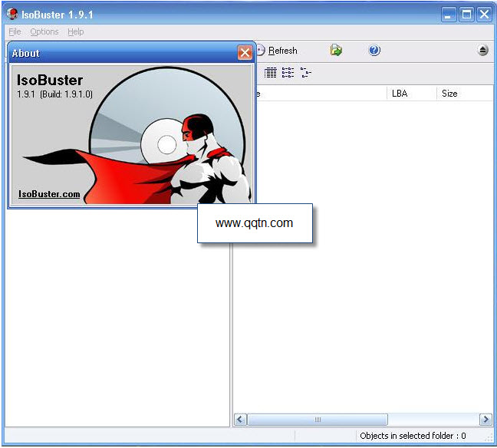Image resolution: width=497 pixels, height=448 pixels.
Task: Open the File menu
Action: (x=15, y=31)
